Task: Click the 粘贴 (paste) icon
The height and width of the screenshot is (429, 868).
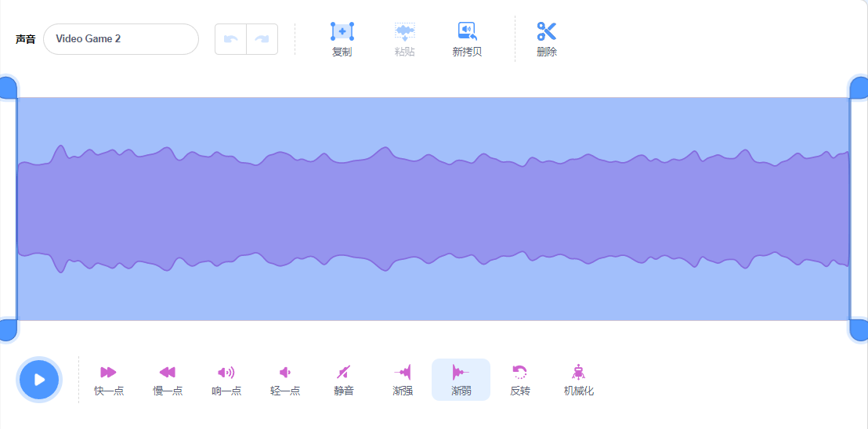Action: (405, 31)
